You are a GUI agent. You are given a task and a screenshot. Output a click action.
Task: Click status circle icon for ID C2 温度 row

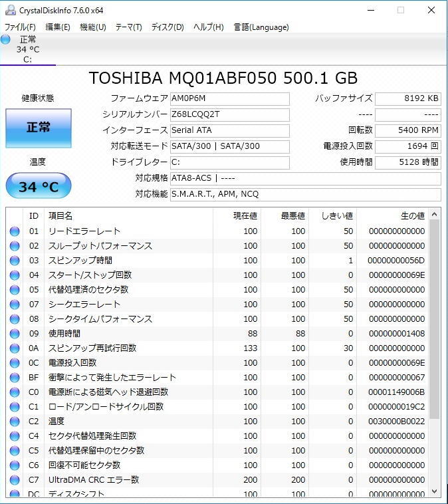tap(15, 422)
